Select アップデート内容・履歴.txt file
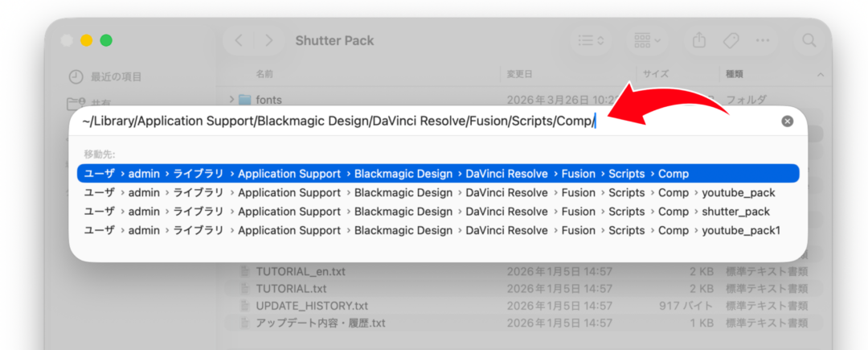The image size is (868, 350). (321, 323)
